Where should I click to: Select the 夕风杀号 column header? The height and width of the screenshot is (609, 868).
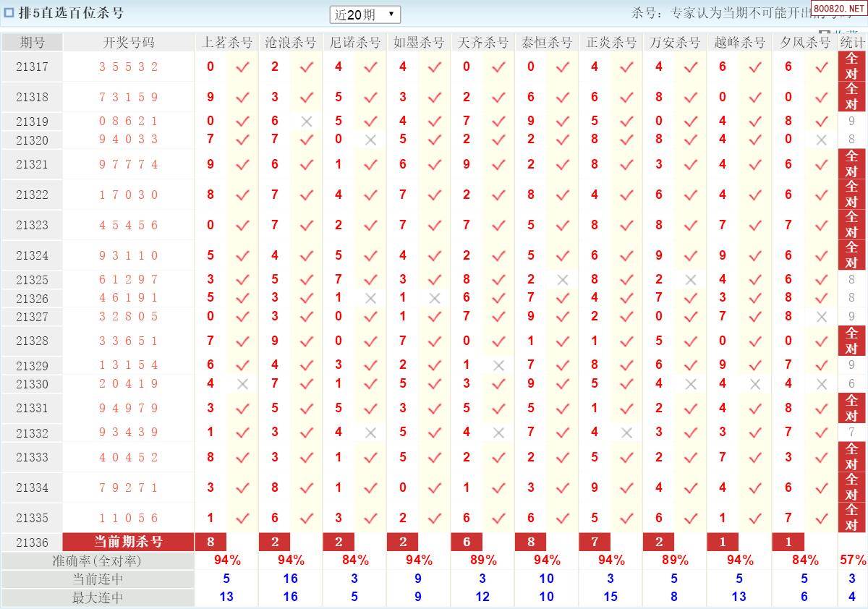click(805, 43)
